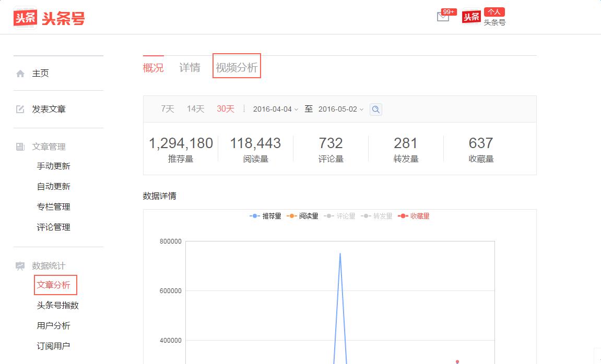Image resolution: width=601 pixels, height=364 pixels.
Task: Click the 文章管理 document icon
Action: point(20,147)
